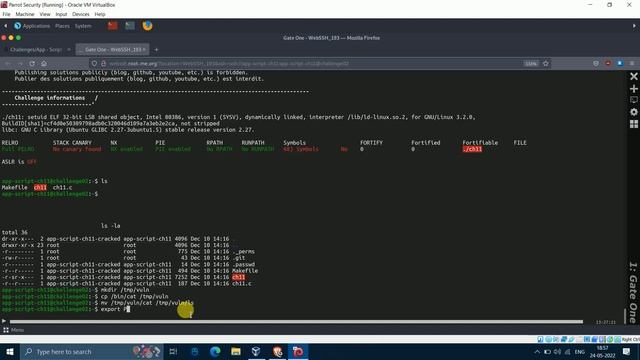The image size is (640, 360).
Task: Open the VirtualBox File menu
Action: click(x=6, y=14)
